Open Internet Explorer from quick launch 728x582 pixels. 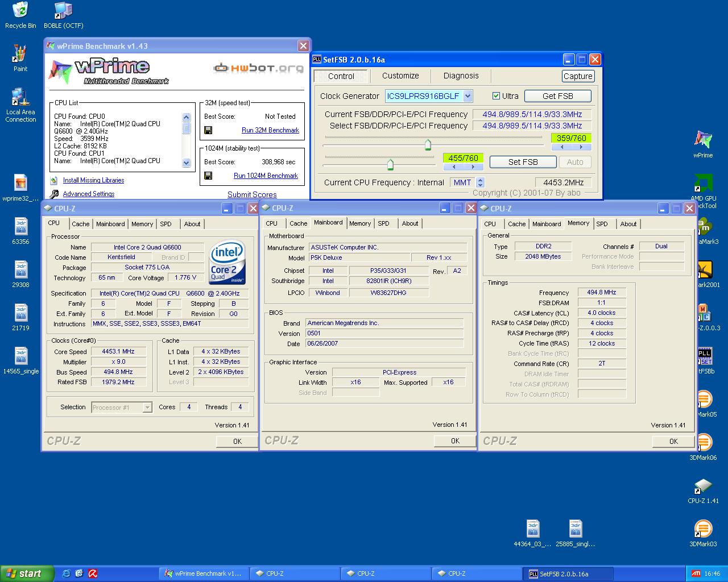tap(67, 573)
